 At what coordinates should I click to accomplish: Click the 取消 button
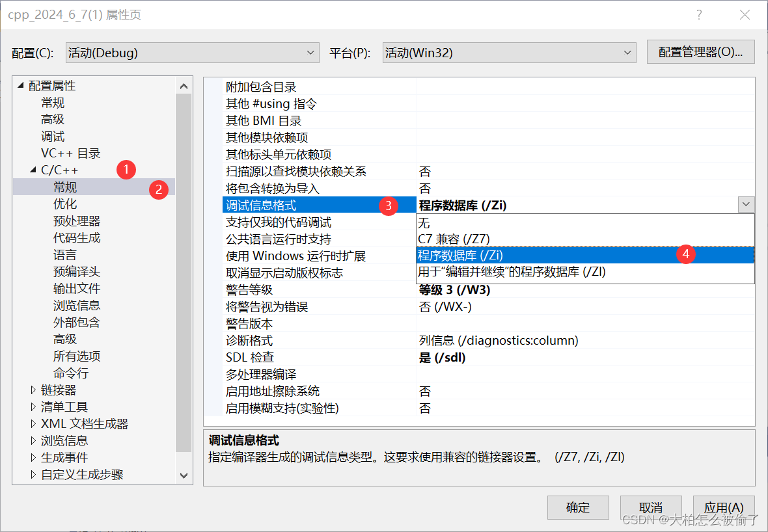651,507
